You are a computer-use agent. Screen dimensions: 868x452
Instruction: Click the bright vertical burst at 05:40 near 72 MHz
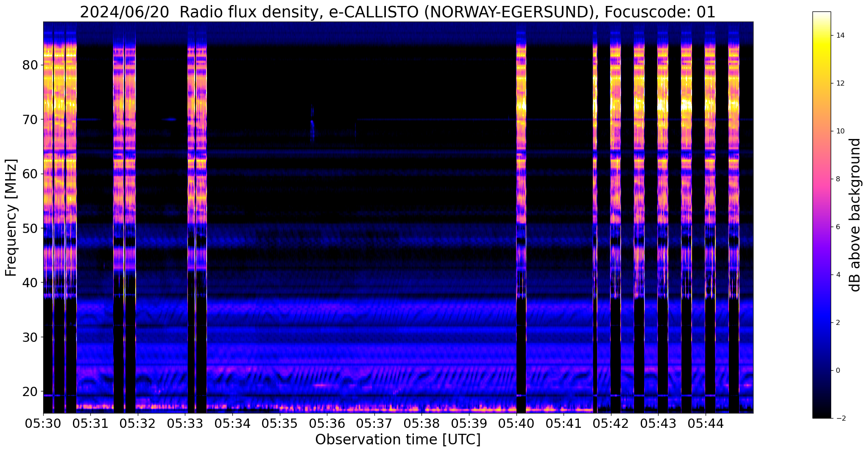[x=521, y=105]
